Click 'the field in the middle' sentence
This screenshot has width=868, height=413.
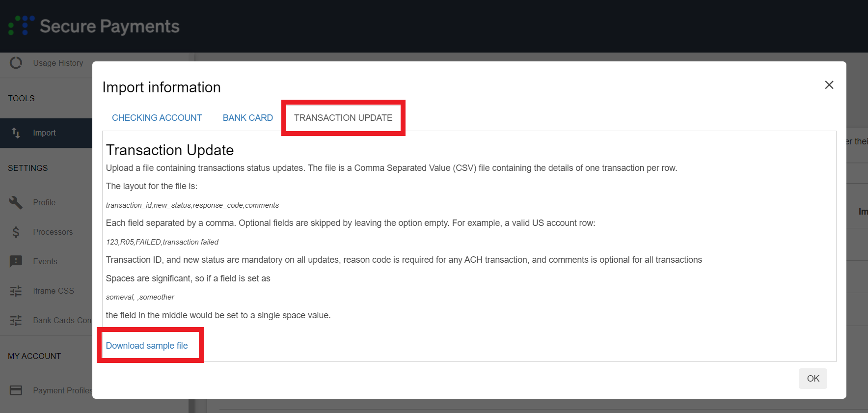tap(218, 315)
